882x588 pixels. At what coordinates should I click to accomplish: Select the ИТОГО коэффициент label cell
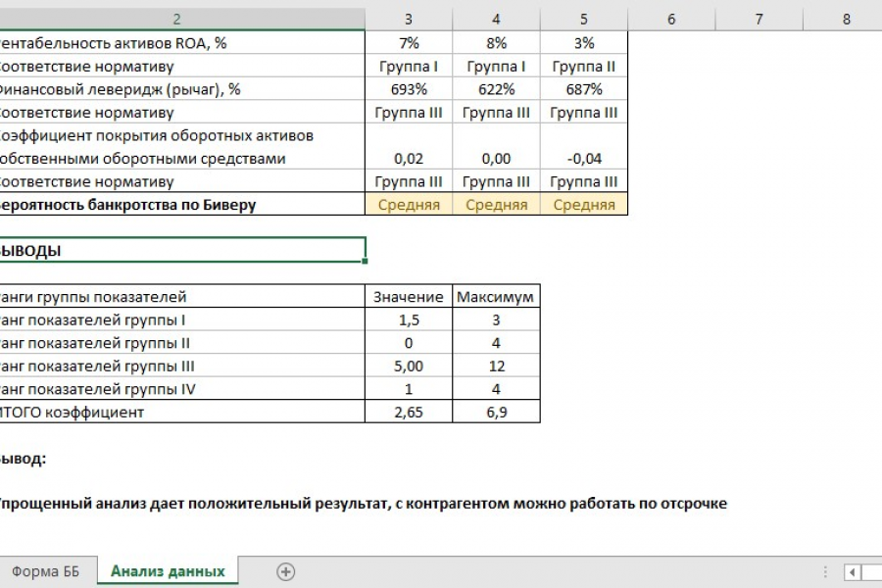[x=182, y=412]
